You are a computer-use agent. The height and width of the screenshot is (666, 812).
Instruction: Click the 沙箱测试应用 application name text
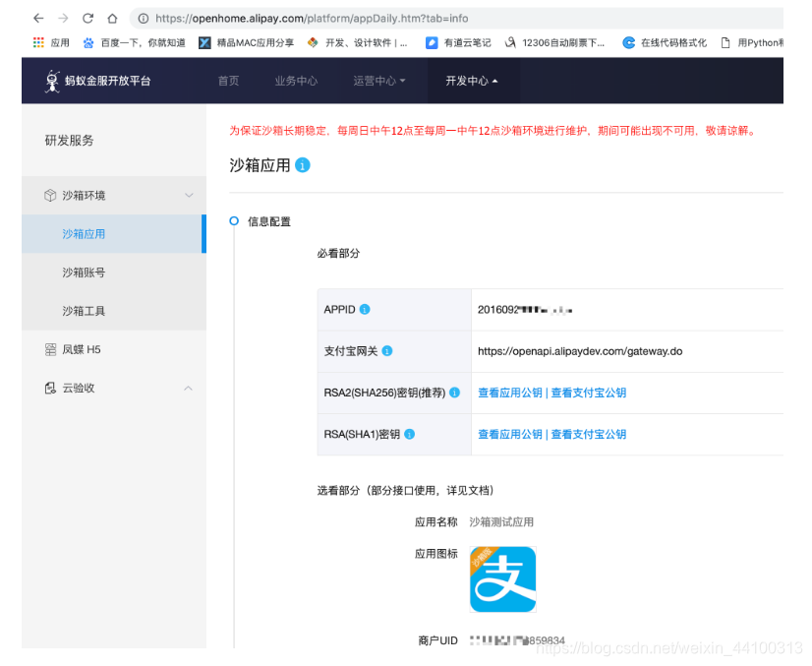[x=501, y=522]
